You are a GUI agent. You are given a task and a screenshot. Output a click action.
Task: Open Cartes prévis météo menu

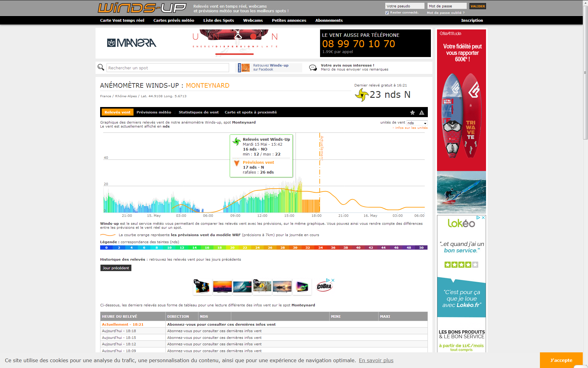pyautogui.click(x=174, y=20)
